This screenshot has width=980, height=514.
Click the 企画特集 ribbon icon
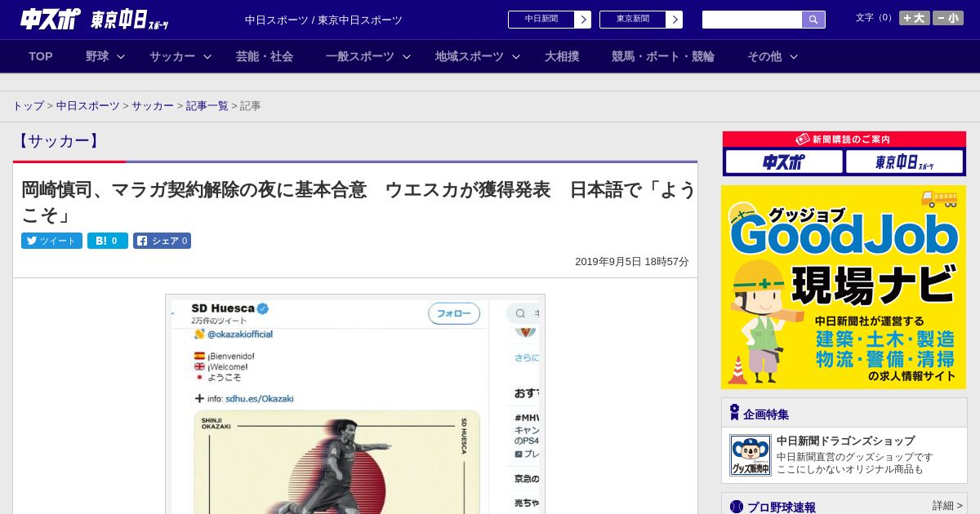734,413
